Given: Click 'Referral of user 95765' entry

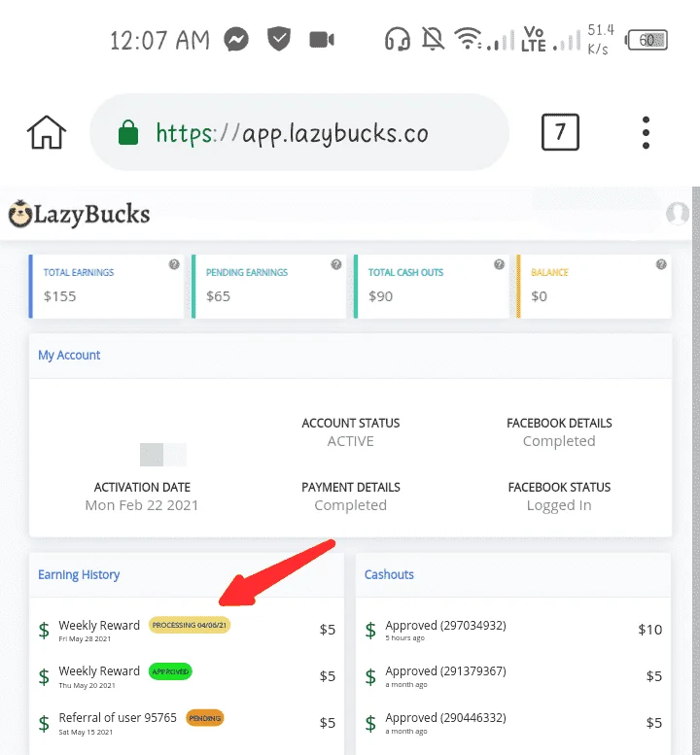Looking at the screenshot, I should (x=118, y=717).
